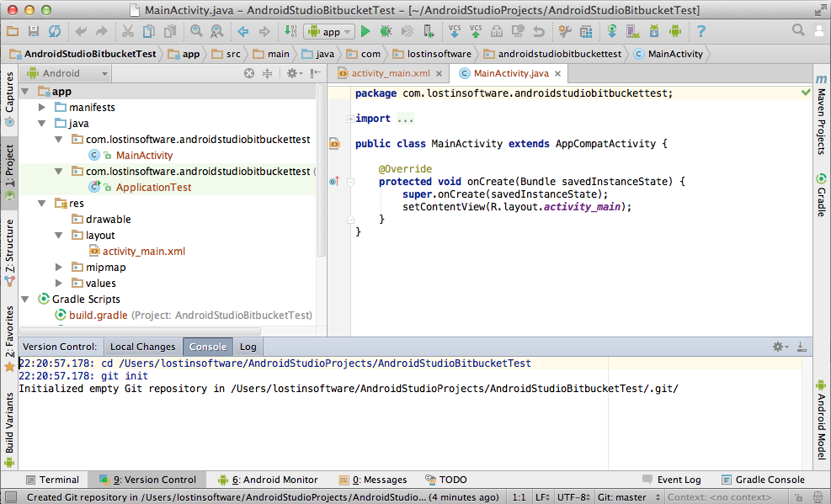Screen dimensions: 831x504
Task: Switch to the activity_main.xml editor tab
Action: pyautogui.click(x=390, y=73)
